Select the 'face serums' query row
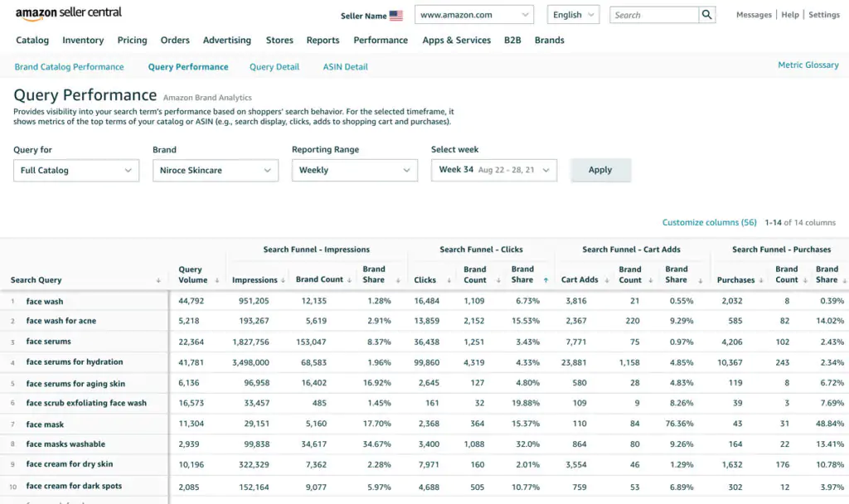The image size is (849, 504). click(49, 342)
